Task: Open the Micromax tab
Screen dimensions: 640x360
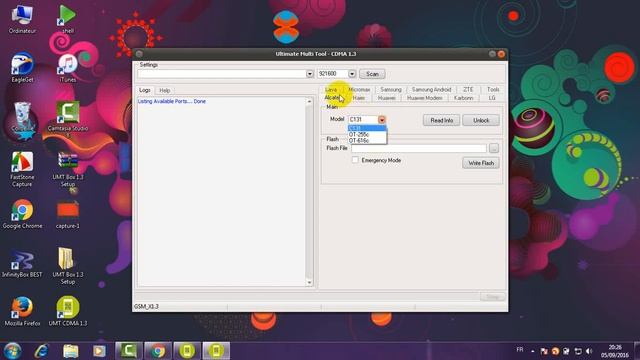Action: [x=359, y=89]
